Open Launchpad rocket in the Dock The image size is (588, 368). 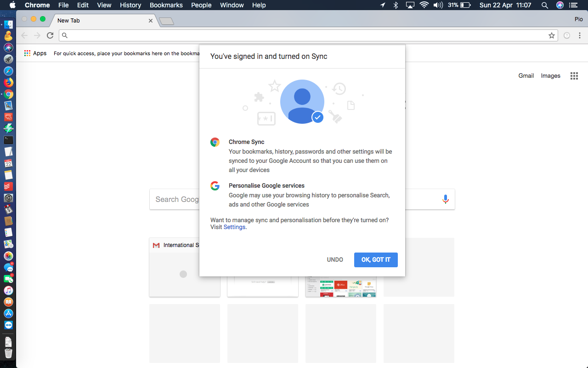click(x=8, y=59)
